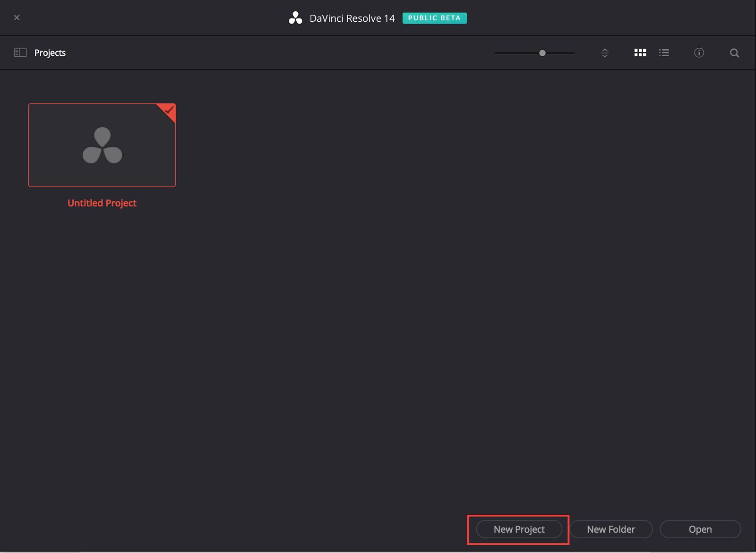Screen dimensions: 756x553
Task: Switch to list view
Action: point(664,52)
